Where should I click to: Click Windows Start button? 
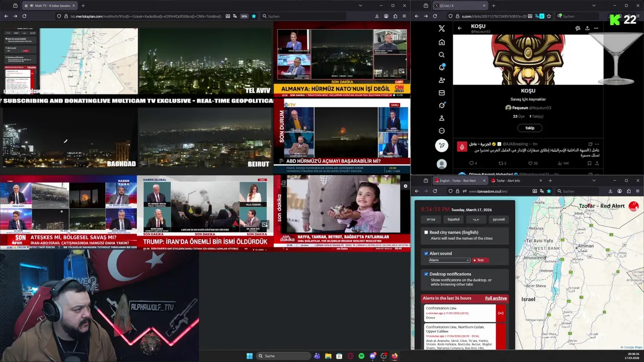coord(250,356)
